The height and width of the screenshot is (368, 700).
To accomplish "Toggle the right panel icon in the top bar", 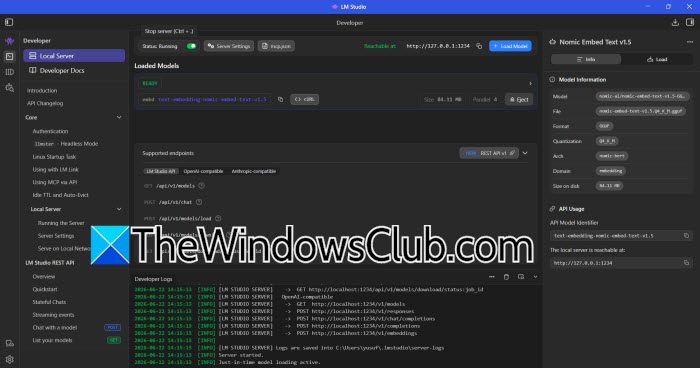I will (x=690, y=22).
